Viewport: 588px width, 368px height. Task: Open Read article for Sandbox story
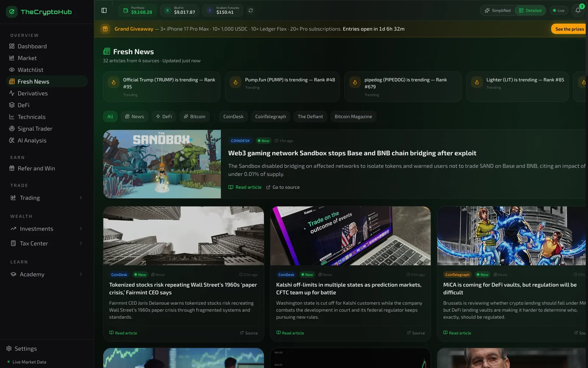point(245,187)
